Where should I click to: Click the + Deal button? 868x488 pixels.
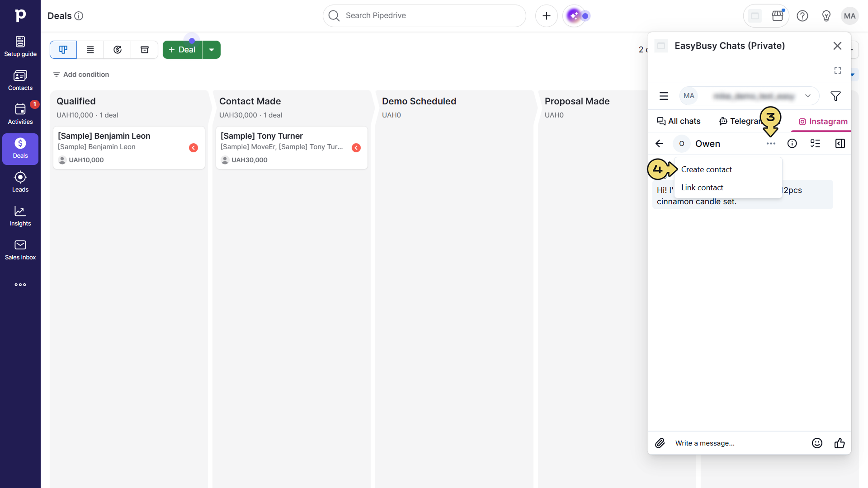pyautogui.click(x=182, y=50)
